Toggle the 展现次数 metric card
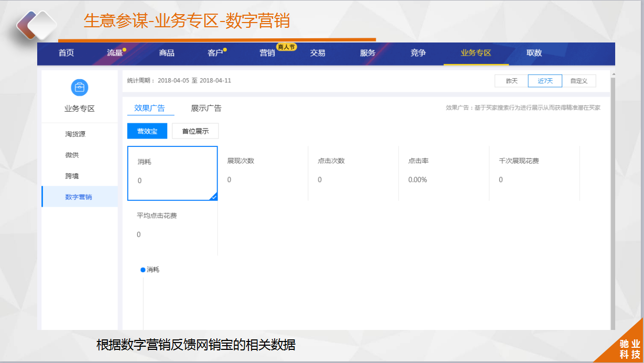Viewport: 644px width, 363px height. pos(263,173)
